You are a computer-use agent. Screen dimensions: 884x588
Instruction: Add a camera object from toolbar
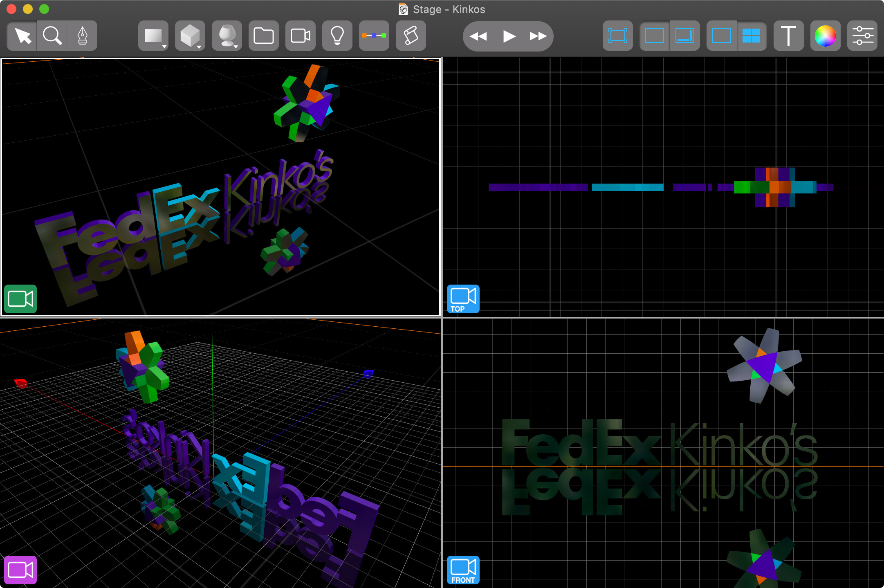pos(301,36)
